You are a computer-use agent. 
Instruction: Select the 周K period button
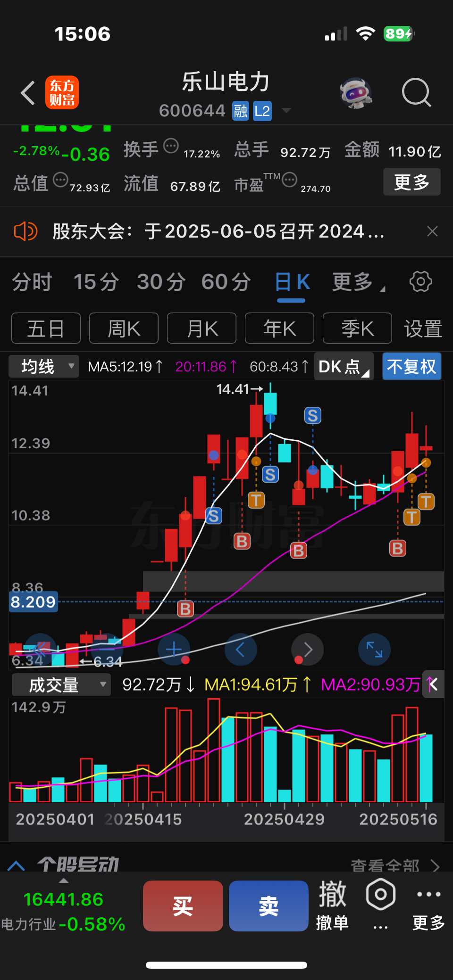[x=124, y=328]
